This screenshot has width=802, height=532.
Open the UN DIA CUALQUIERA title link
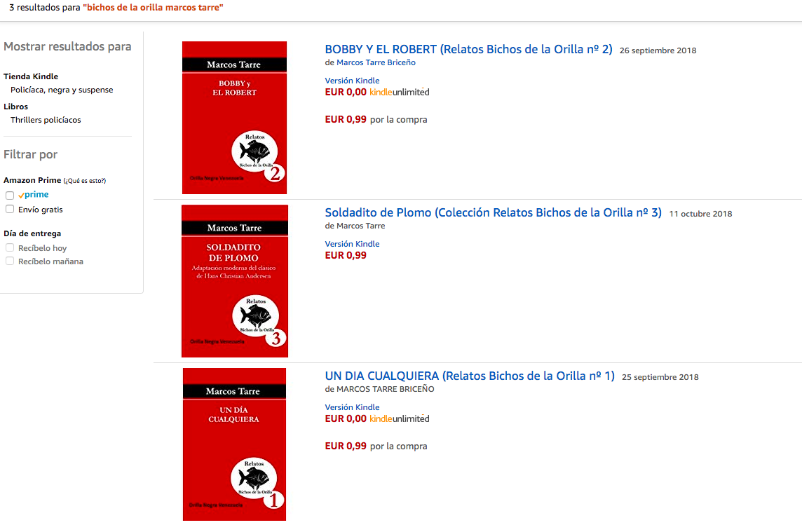pyautogui.click(x=470, y=376)
